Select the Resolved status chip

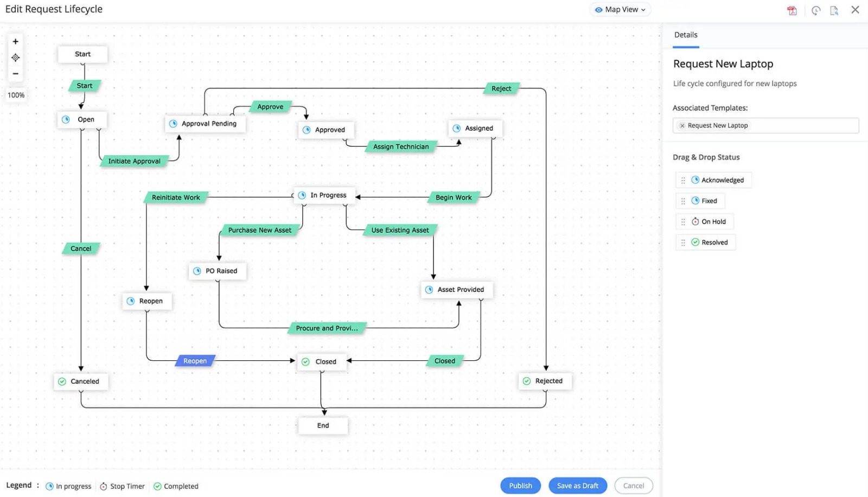[x=710, y=243]
